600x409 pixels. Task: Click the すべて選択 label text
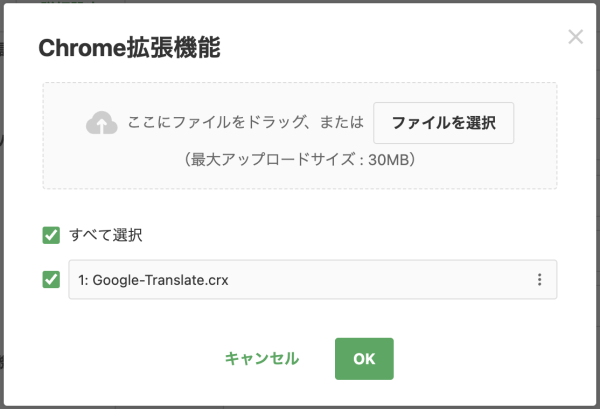(106, 236)
